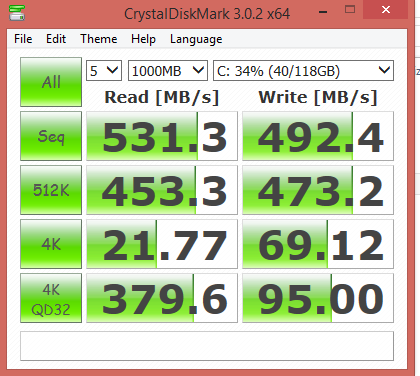Click the Seq write result 492.4
This screenshot has width=420, height=376.
(x=318, y=136)
